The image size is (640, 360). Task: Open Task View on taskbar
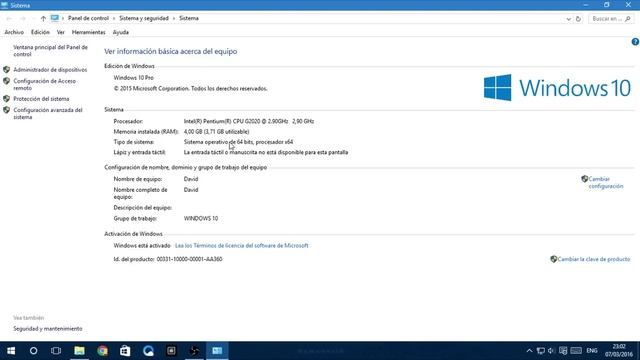[56, 351]
